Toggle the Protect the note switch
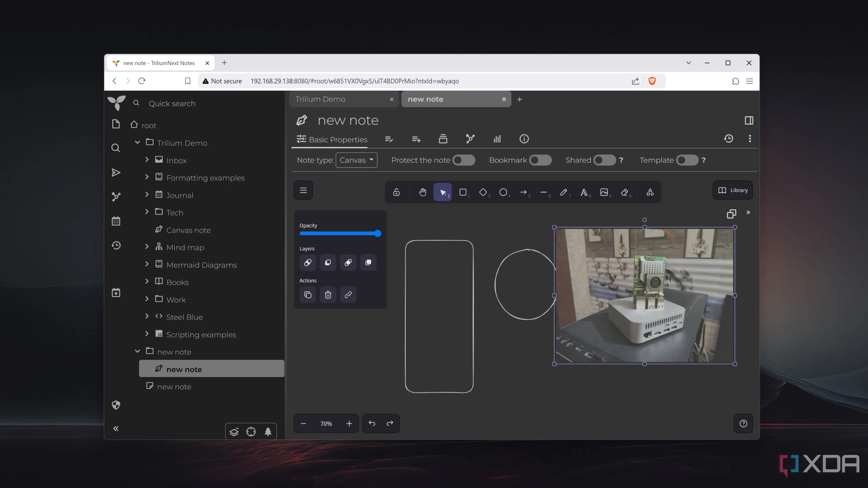The height and width of the screenshot is (488, 868). [464, 160]
